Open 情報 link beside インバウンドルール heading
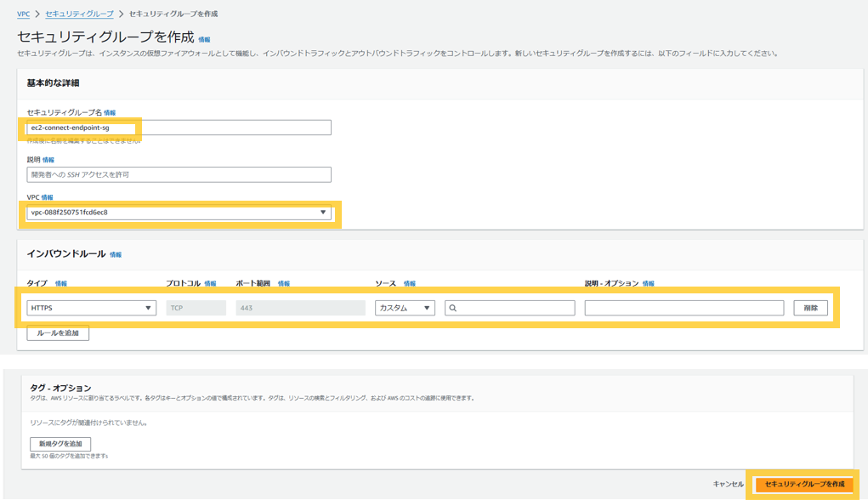The image size is (868, 500). (x=116, y=255)
